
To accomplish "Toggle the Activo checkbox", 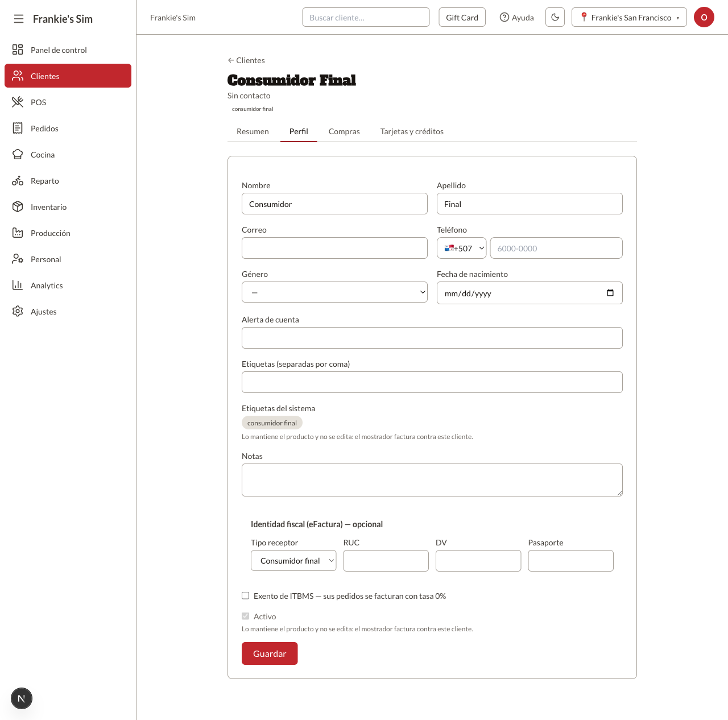I will (x=246, y=616).
